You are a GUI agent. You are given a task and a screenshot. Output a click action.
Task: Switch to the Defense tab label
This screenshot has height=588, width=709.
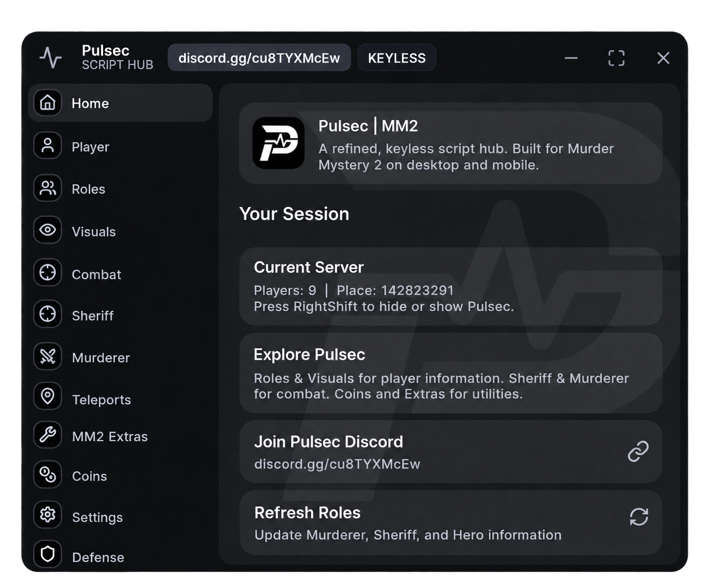coord(98,558)
